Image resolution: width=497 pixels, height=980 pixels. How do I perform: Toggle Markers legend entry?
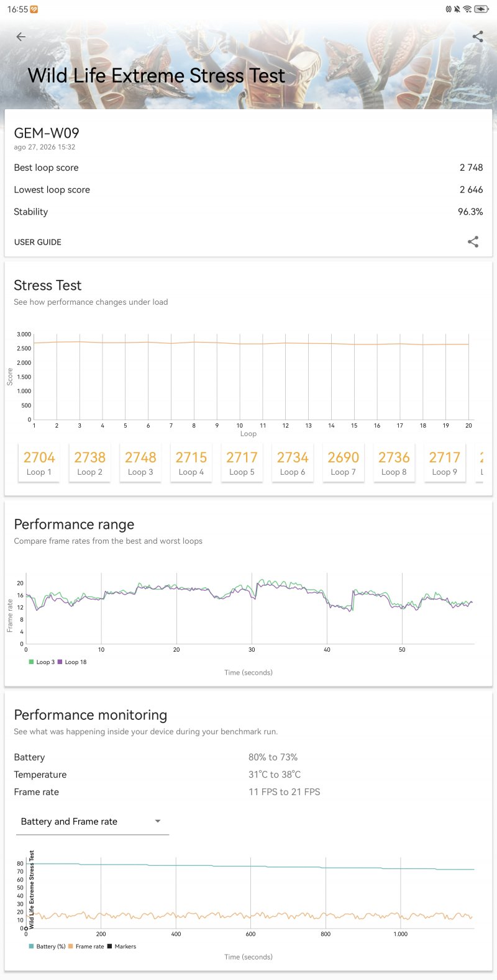(x=122, y=946)
